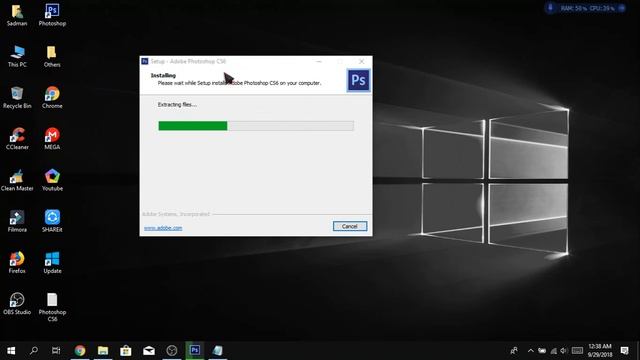Open Task View in the taskbar

point(56,350)
